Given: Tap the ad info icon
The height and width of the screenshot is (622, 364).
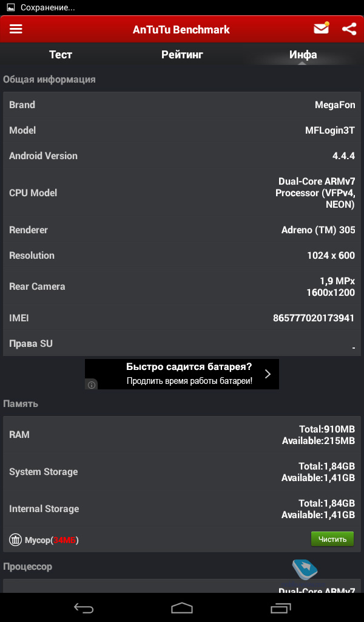Looking at the screenshot, I should 92,384.
